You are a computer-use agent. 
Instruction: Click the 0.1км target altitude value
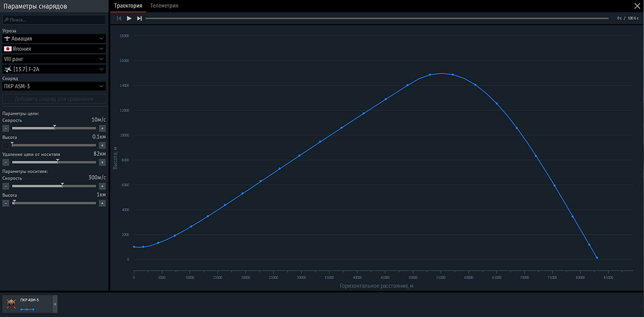coord(99,137)
